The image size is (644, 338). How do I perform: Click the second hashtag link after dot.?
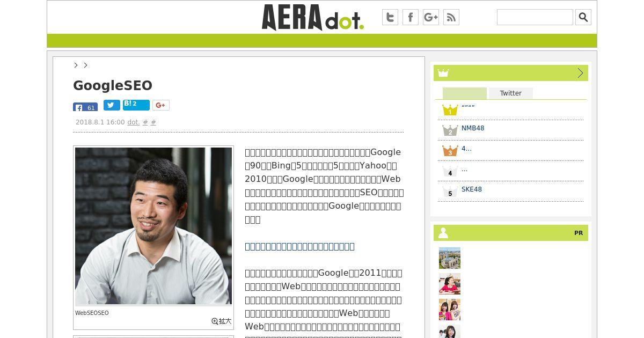click(x=153, y=122)
